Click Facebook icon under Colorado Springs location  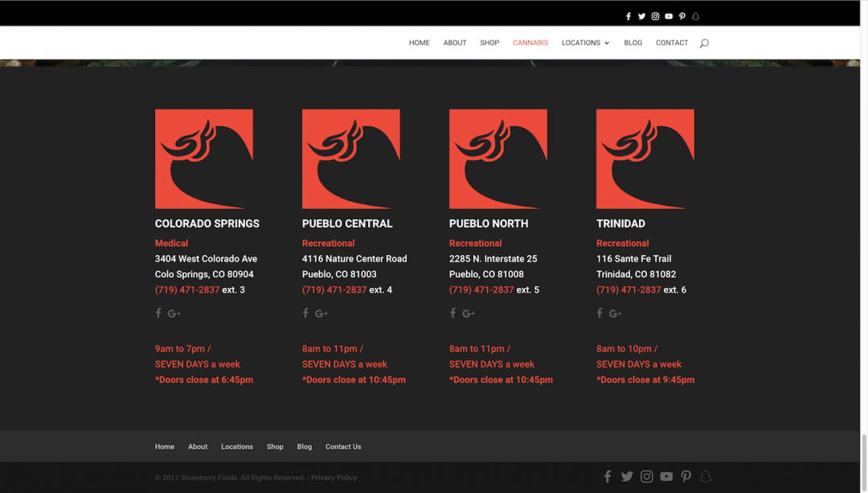click(x=158, y=314)
